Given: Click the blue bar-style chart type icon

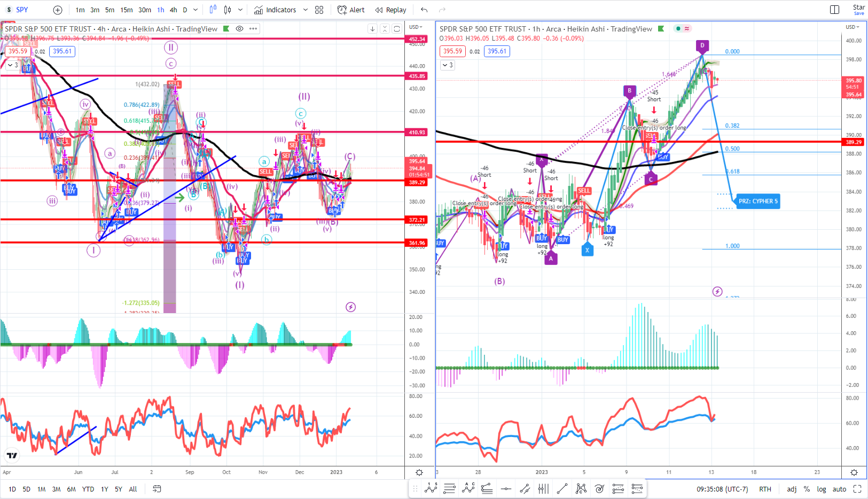Looking at the screenshot, I should (x=213, y=10).
